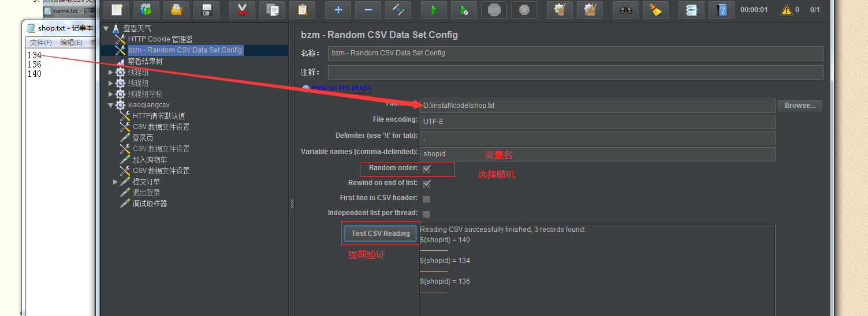Clear all results with double broom icon

coord(590,10)
